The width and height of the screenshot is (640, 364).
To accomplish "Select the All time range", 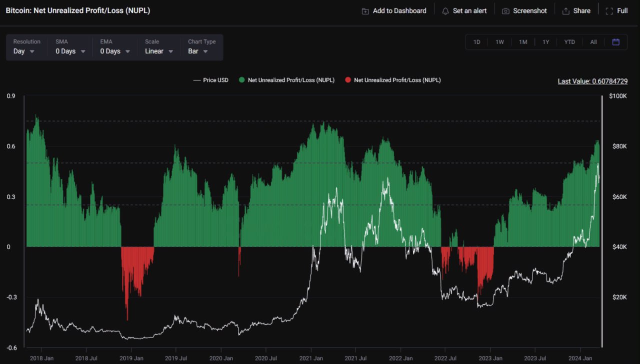I will 593,42.
